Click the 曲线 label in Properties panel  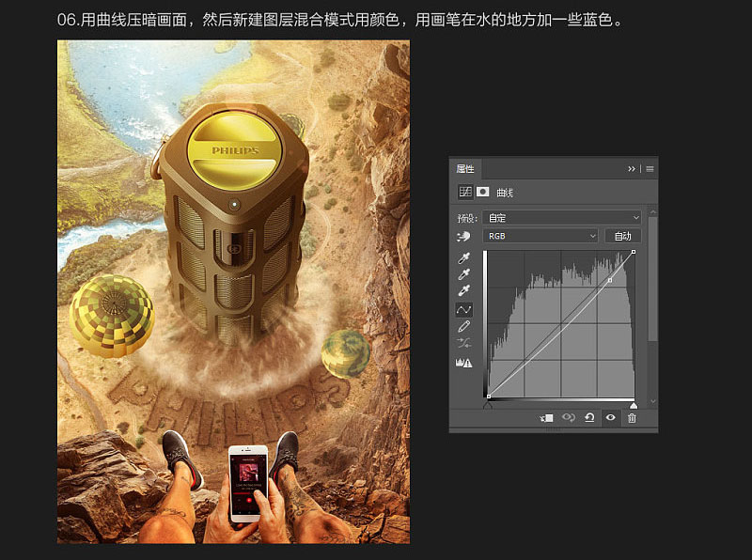point(505,193)
